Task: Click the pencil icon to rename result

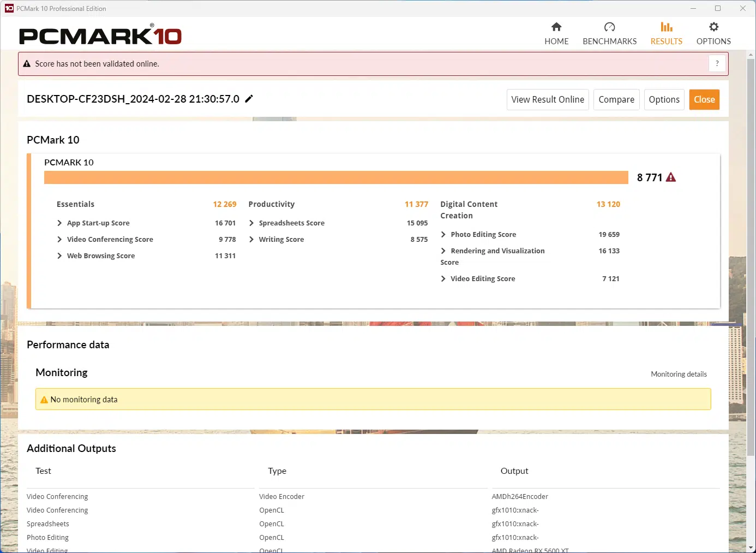Action: click(249, 99)
